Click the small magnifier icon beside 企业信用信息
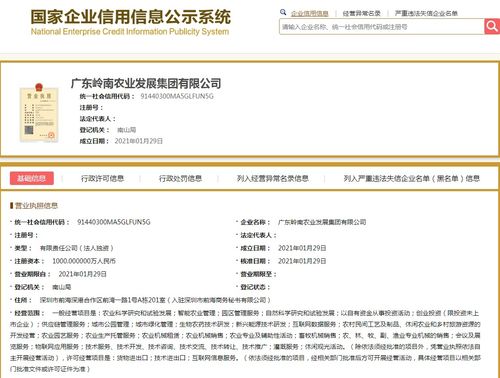Screen dimensions: 500x378 pos(283,12)
